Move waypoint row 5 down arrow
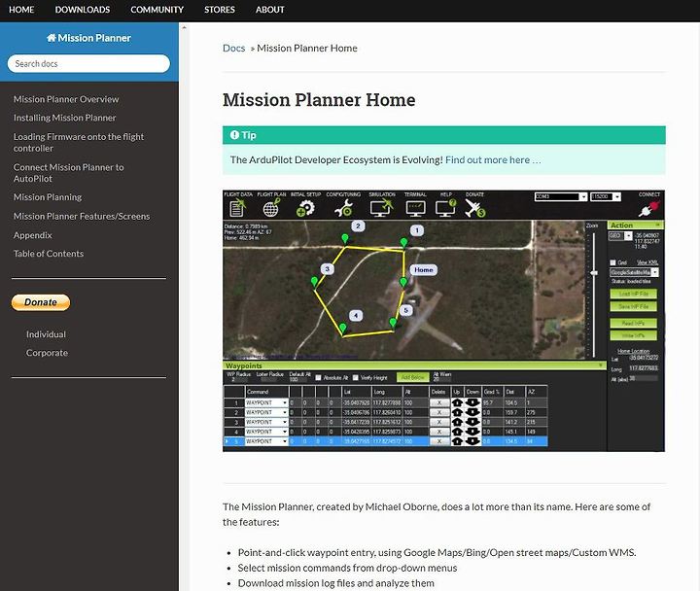This screenshot has height=591, width=700. 472,441
